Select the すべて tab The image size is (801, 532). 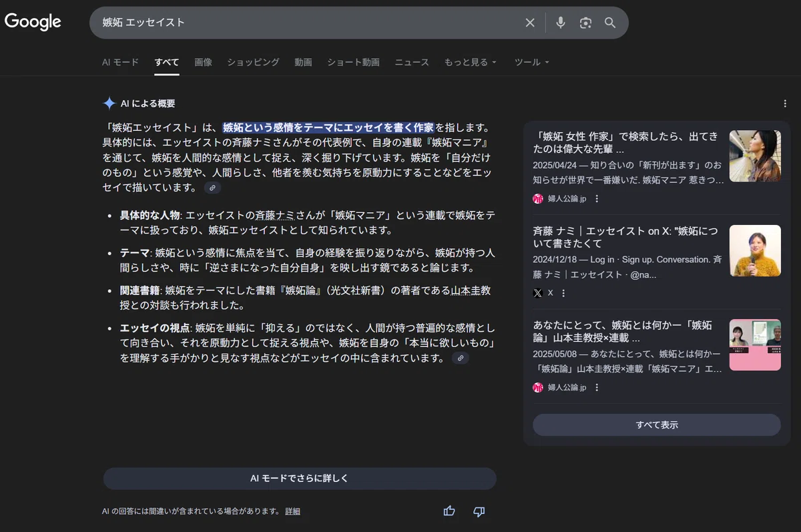click(167, 62)
